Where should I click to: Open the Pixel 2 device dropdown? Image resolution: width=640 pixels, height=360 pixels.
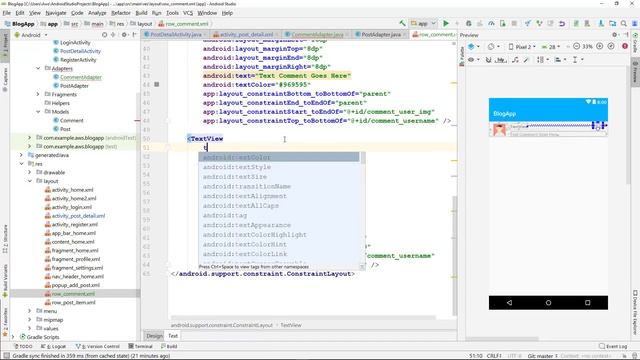[x=522, y=47]
